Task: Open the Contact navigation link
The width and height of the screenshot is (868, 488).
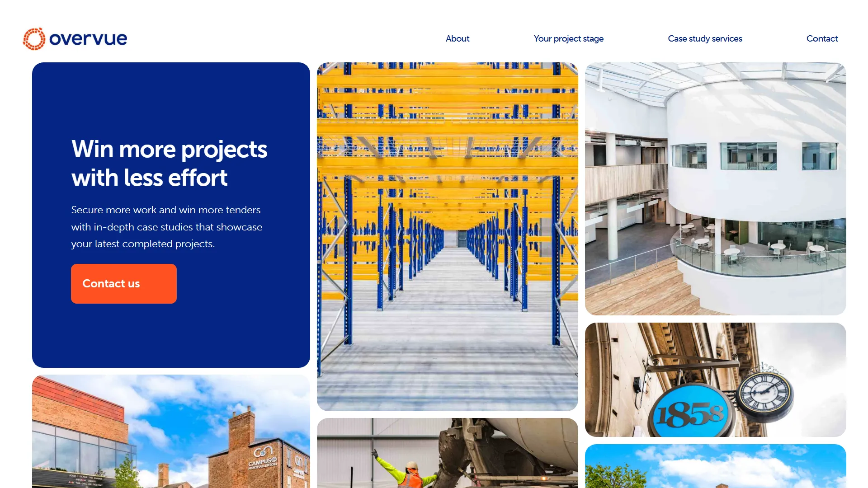Action: click(x=822, y=39)
